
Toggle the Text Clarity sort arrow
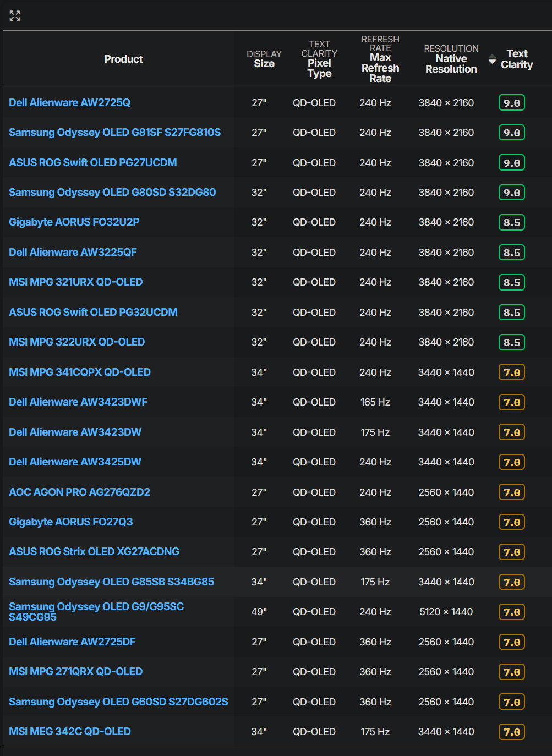pyautogui.click(x=492, y=59)
